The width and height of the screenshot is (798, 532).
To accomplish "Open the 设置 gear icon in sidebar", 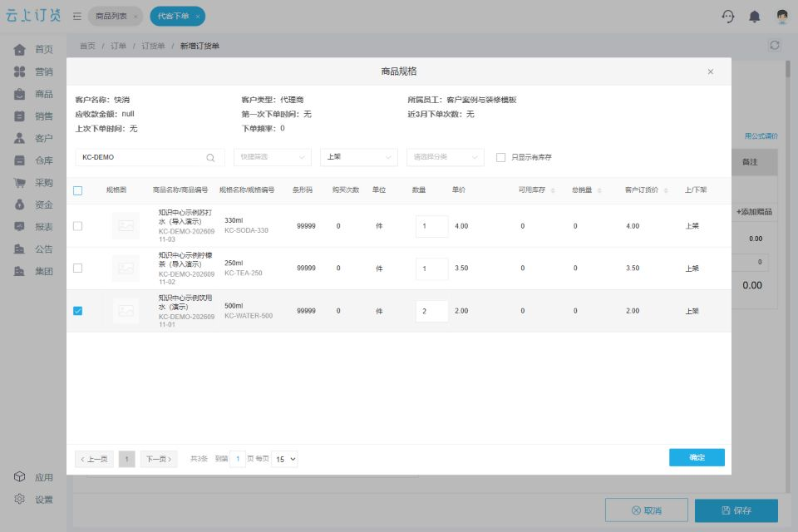I will tap(19, 499).
